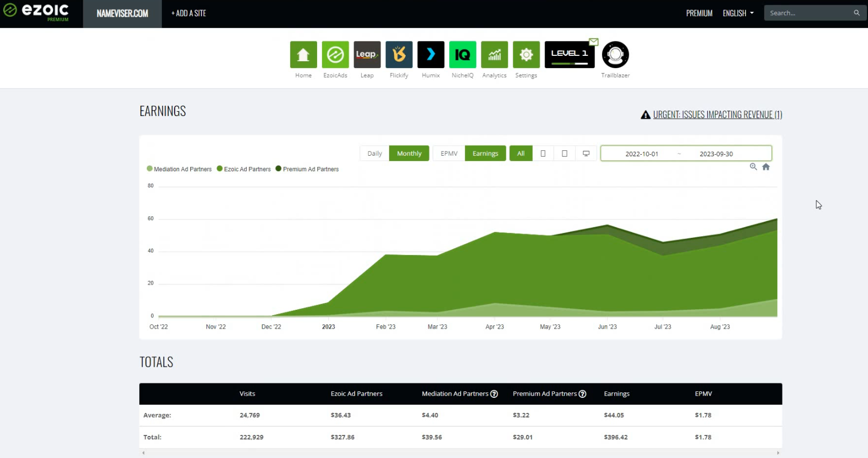Open the Home dashboard icon
Viewport: 868px width, 458px height.
(303, 54)
